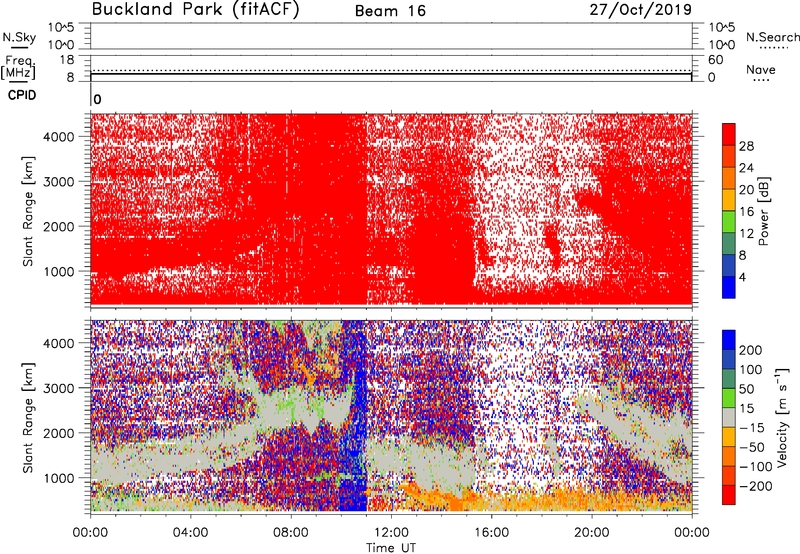Click the 'N.Search' legend label

coord(772,37)
